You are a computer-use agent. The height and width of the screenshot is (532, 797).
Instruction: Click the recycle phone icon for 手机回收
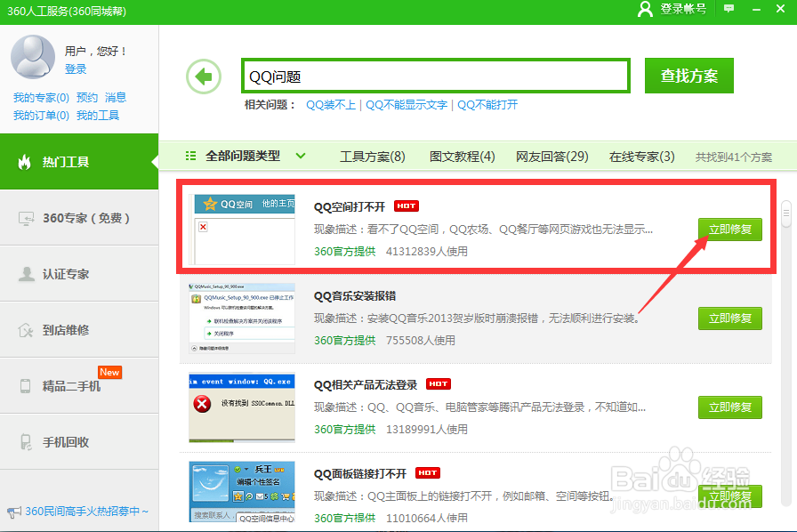pyautogui.click(x=26, y=442)
